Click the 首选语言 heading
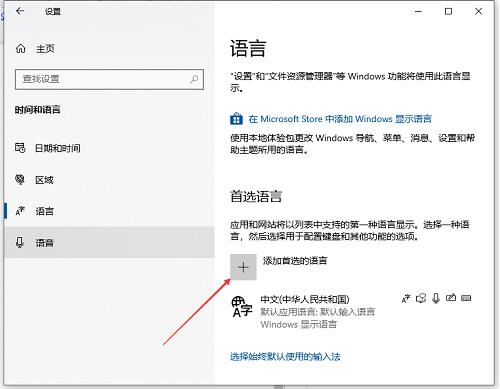Viewport: 500px width, 389px height. pyautogui.click(x=256, y=196)
